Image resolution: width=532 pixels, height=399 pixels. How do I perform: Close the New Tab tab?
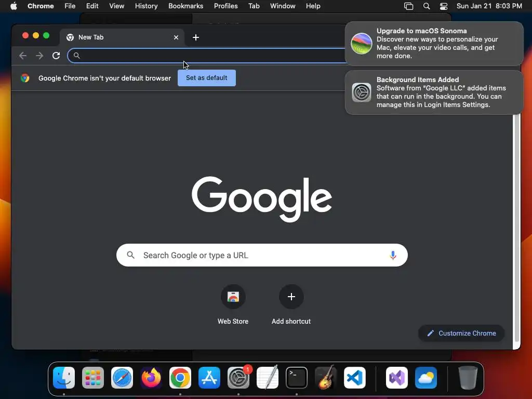(176, 37)
